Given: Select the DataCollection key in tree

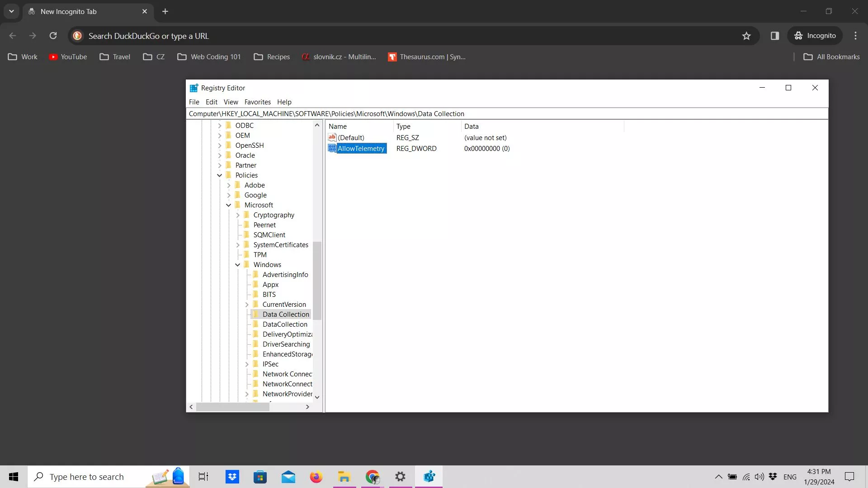Looking at the screenshot, I should [285, 324].
